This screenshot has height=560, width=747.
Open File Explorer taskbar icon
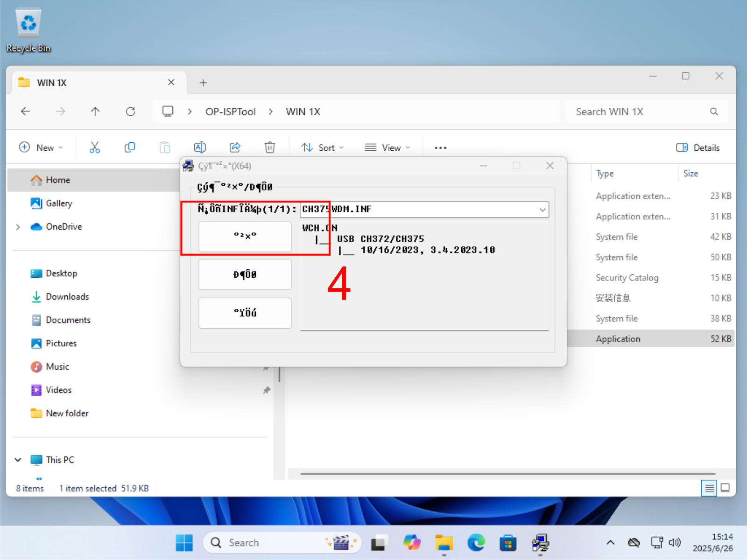(444, 543)
